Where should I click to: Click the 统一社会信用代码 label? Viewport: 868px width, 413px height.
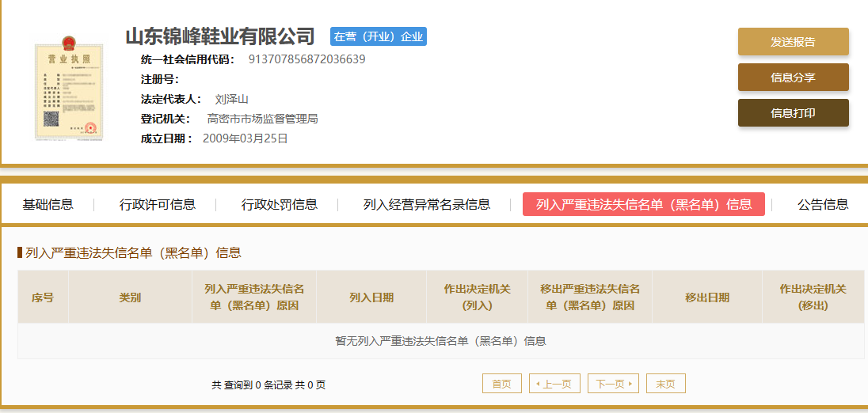188,59
